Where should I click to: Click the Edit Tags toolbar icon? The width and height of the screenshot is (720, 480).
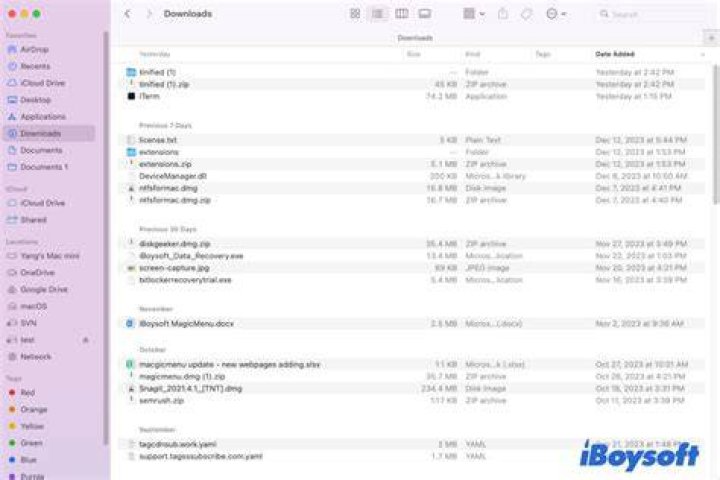click(526, 14)
